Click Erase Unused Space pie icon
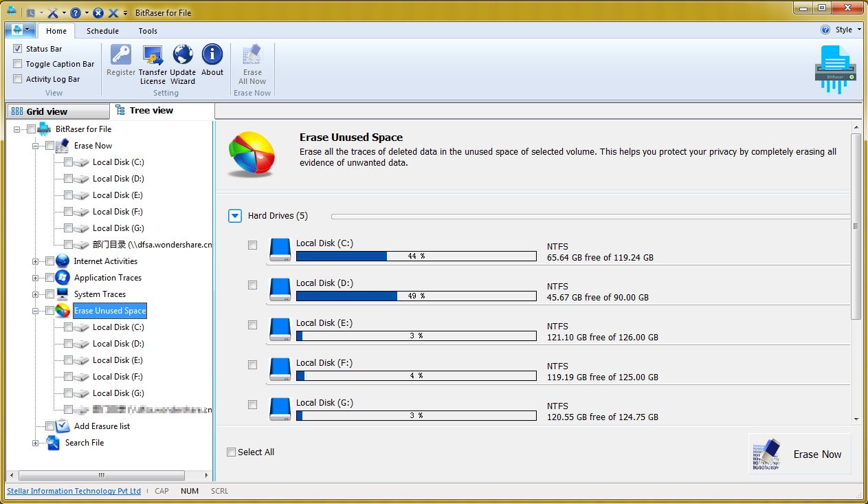 pos(63,311)
